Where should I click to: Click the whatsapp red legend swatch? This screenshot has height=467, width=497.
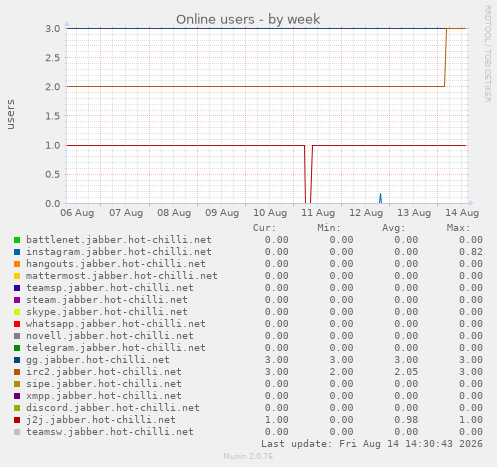coord(17,324)
